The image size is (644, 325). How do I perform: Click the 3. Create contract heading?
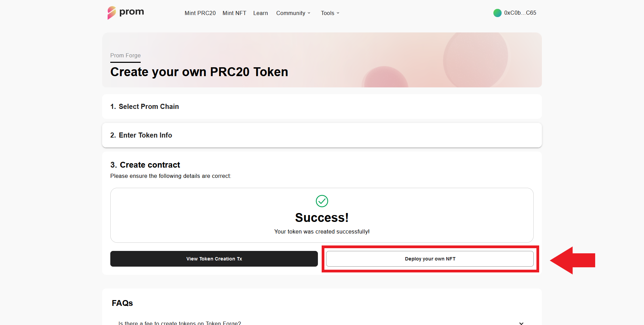point(145,165)
